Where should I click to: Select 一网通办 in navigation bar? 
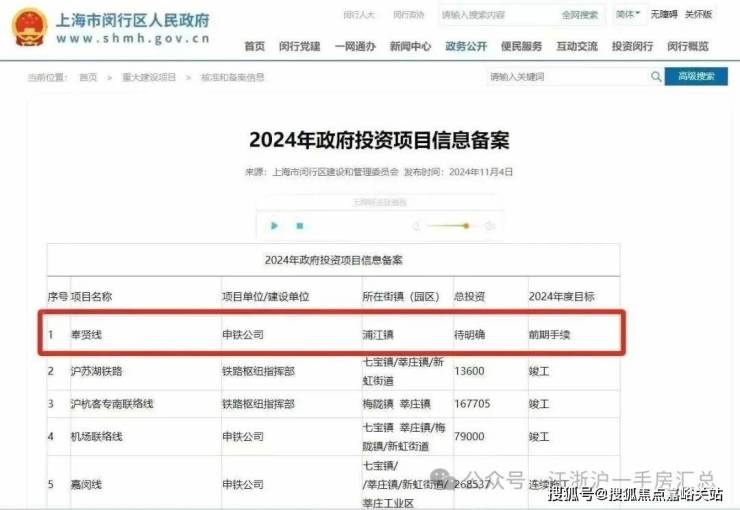pos(354,46)
